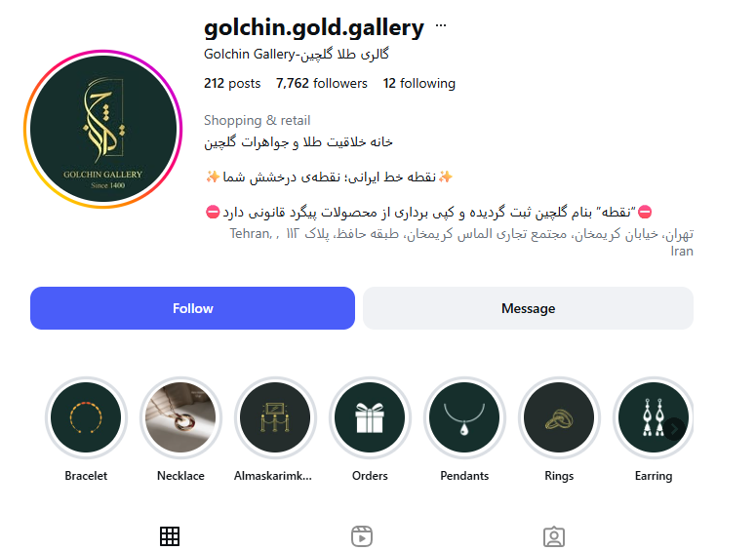The height and width of the screenshot is (551, 756).
Task: Switch to the Reels tab
Action: 362,536
